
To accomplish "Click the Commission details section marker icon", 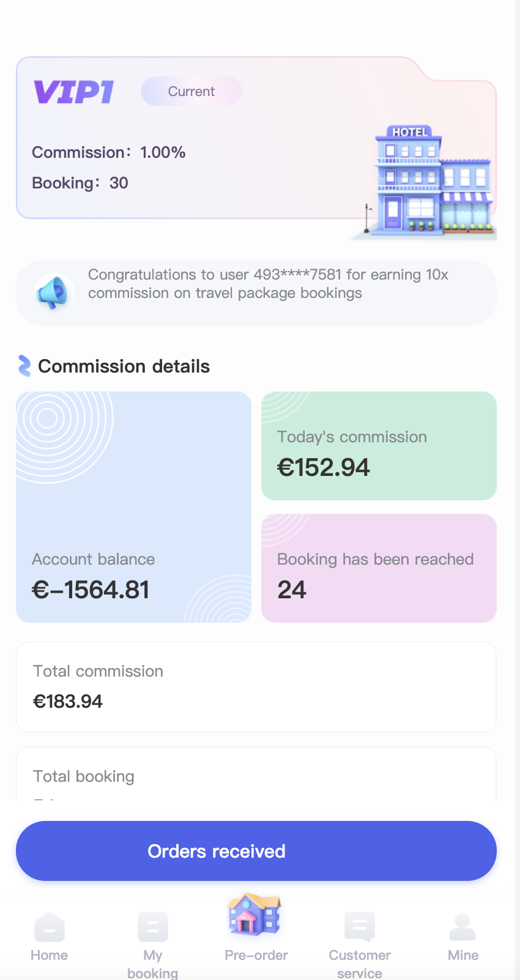I will click(x=24, y=366).
